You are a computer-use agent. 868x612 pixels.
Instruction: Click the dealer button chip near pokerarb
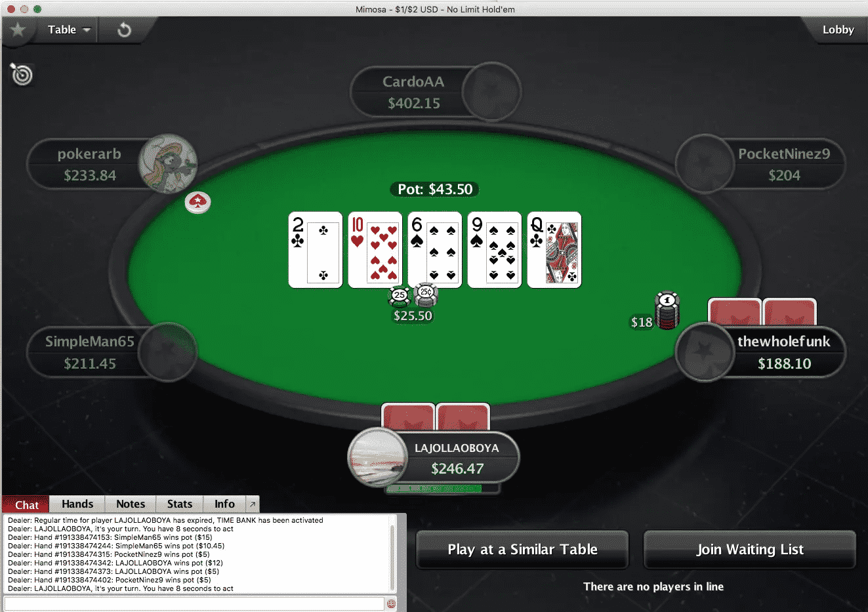click(197, 203)
